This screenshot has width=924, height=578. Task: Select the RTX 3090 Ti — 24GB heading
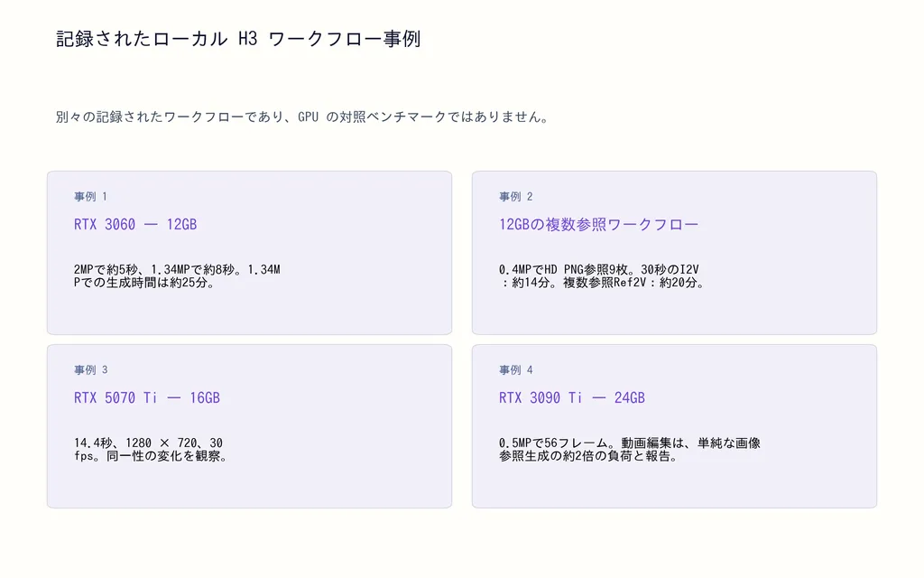tap(572, 397)
